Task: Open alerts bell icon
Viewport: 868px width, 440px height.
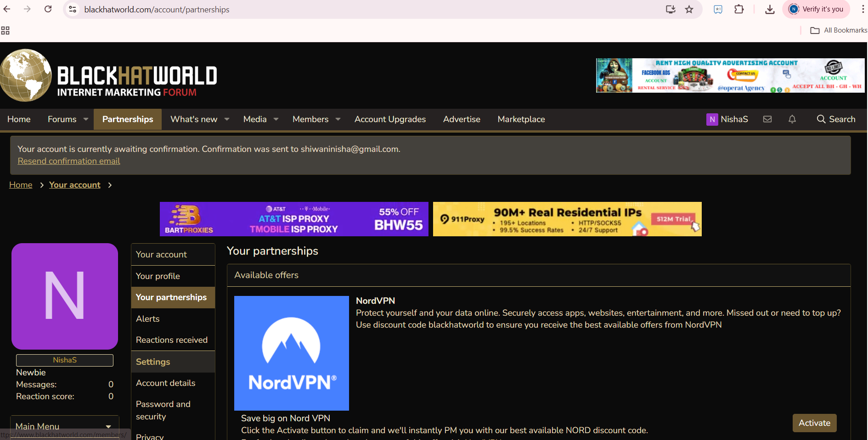Action: [792, 119]
